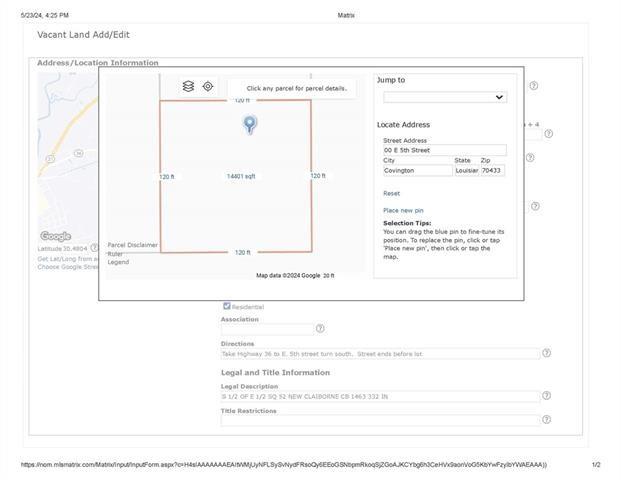The height and width of the screenshot is (480, 621).
Task: Click the City field containing Covington
Action: pyautogui.click(x=417, y=171)
